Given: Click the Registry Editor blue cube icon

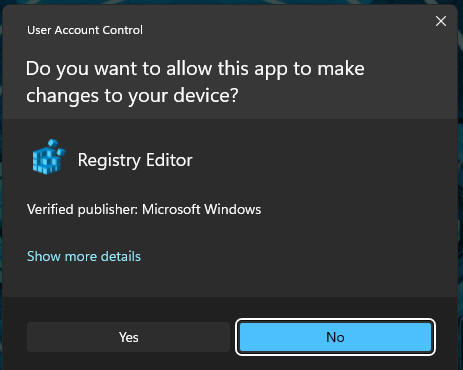Looking at the screenshot, I should (x=49, y=157).
